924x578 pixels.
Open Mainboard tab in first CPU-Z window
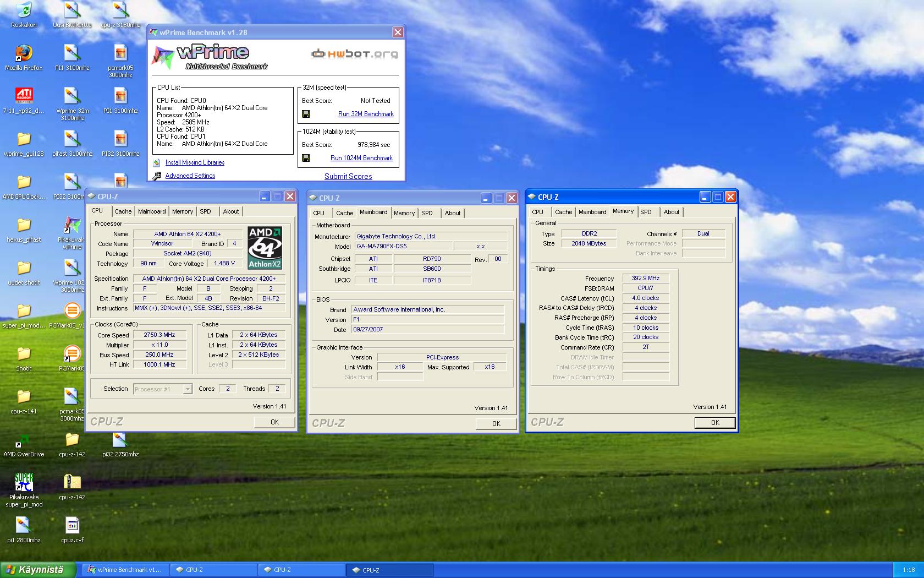(x=152, y=211)
